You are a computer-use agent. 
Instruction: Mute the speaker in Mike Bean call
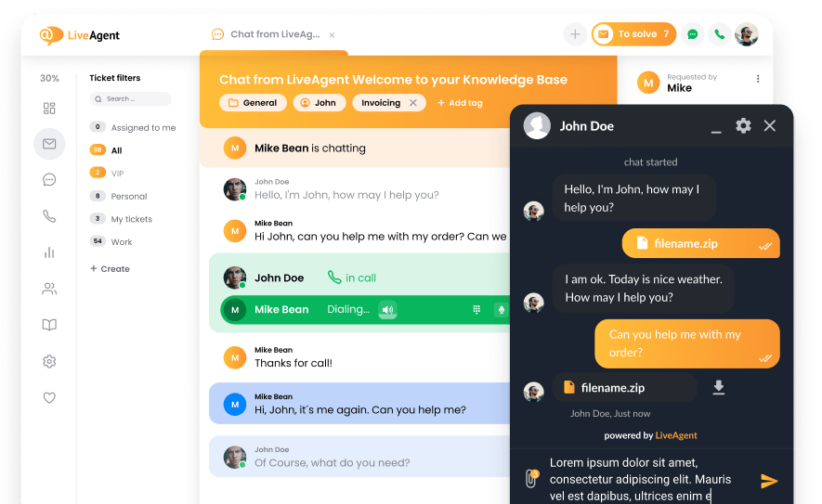coord(388,310)
